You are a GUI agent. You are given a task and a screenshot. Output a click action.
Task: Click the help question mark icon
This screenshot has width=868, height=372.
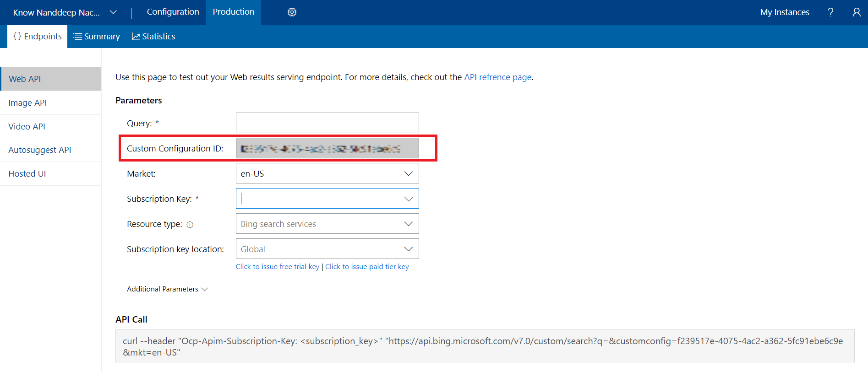(x=830, y=12)
